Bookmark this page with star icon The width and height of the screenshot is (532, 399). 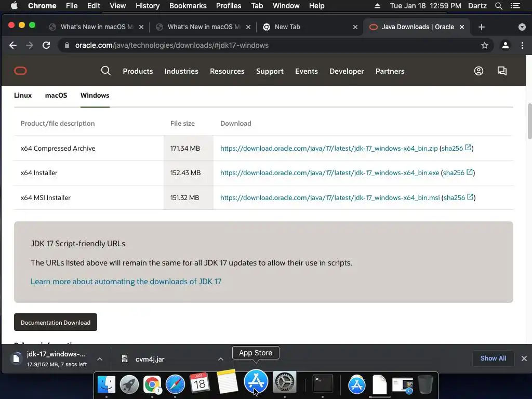click(x=485, y=45)
